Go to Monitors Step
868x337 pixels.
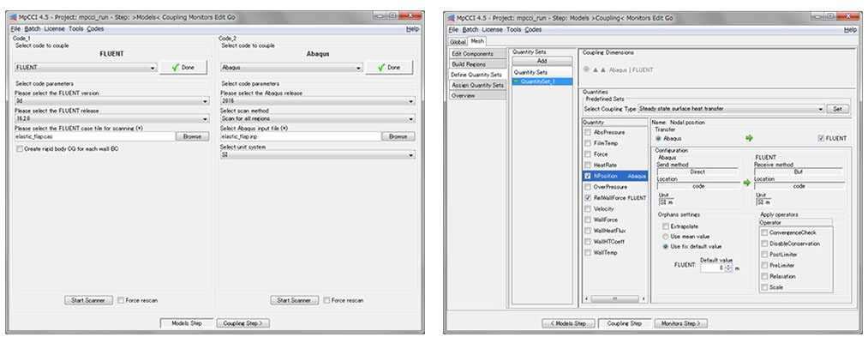coord(681,323)
